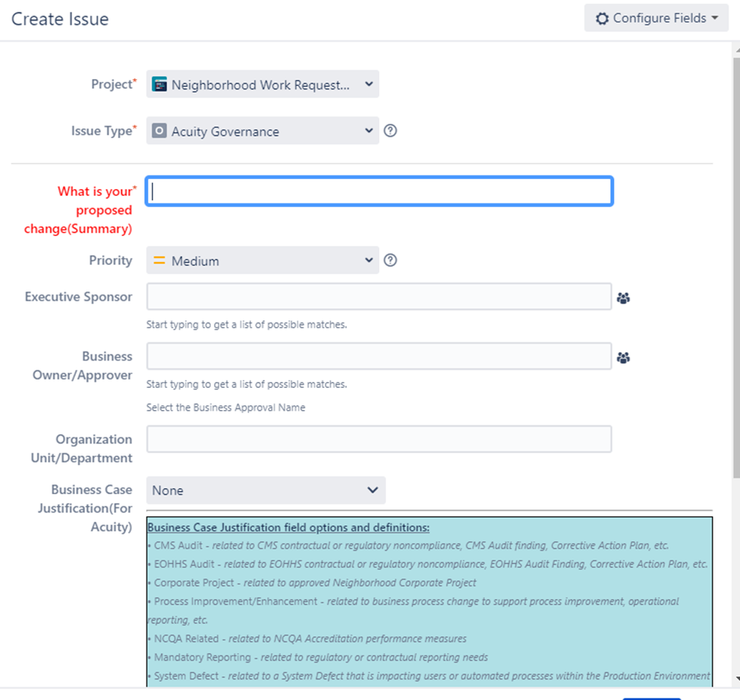Image resolution: width=740 pixels, height=700 pixels.
Task: Click into the Executive Sponsor input
Action: (379, 296)
